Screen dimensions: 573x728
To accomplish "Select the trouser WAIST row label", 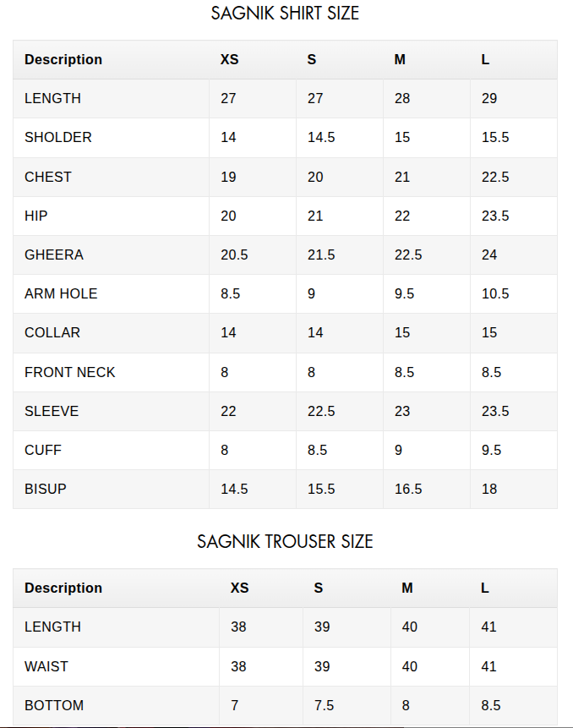I will pyautogui.click(x=46, y=667).
